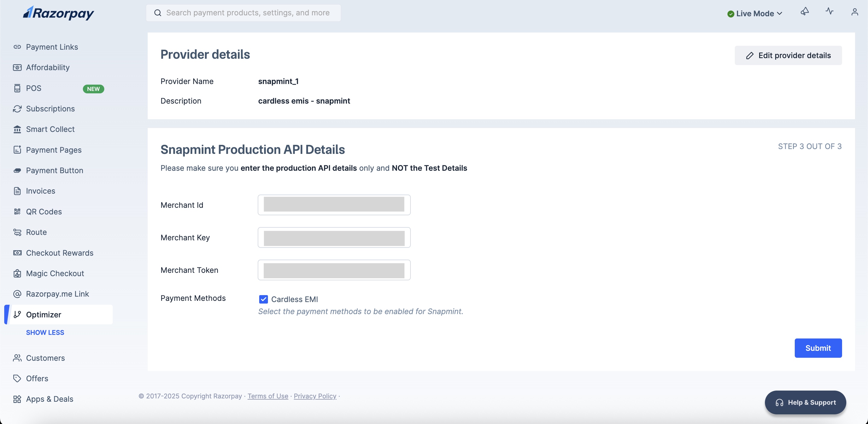Click the Smart Collect bank icon

(17, 129)
